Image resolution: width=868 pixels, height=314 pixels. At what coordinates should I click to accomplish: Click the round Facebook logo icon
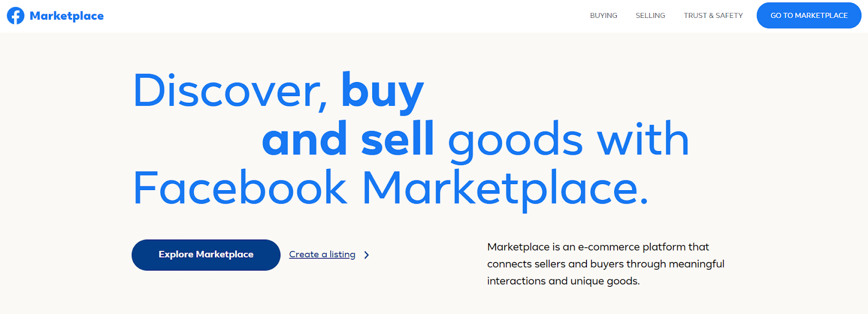[16, 16]
